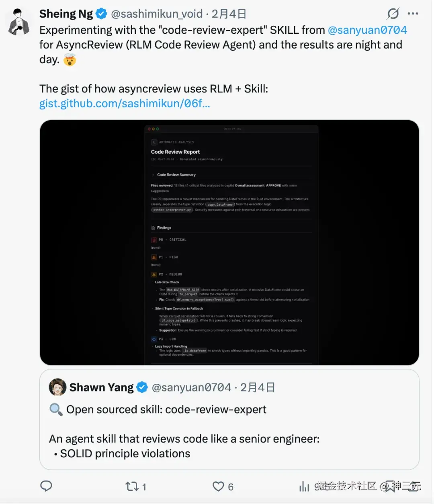Click the 2月4日 date of Sheing Ng's tweet
Screen dimensions: 434x504
click(x=229, y=14)
